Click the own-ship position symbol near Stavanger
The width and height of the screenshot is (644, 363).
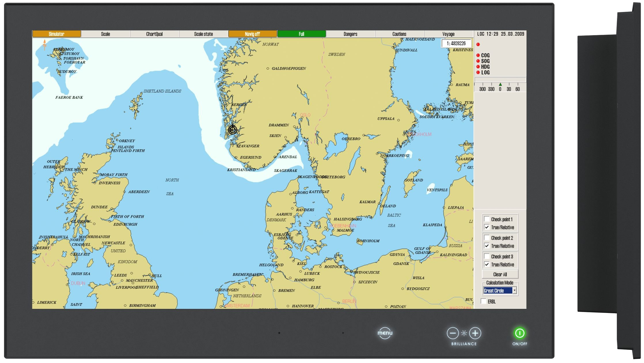[x=232, y=130]
